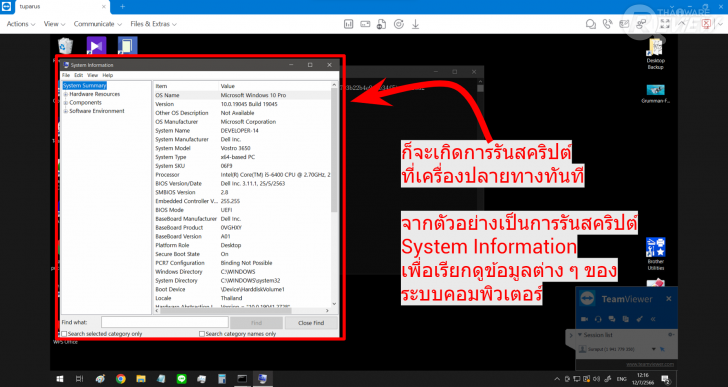This screenshot has height=387, width=728.
Task: Add a new session tab with plus
Action: pyautogui.click(x=123, y=6)
